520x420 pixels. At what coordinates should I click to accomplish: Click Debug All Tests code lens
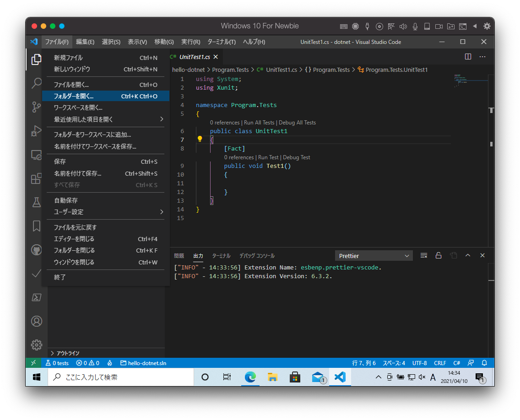click(297, 123)
